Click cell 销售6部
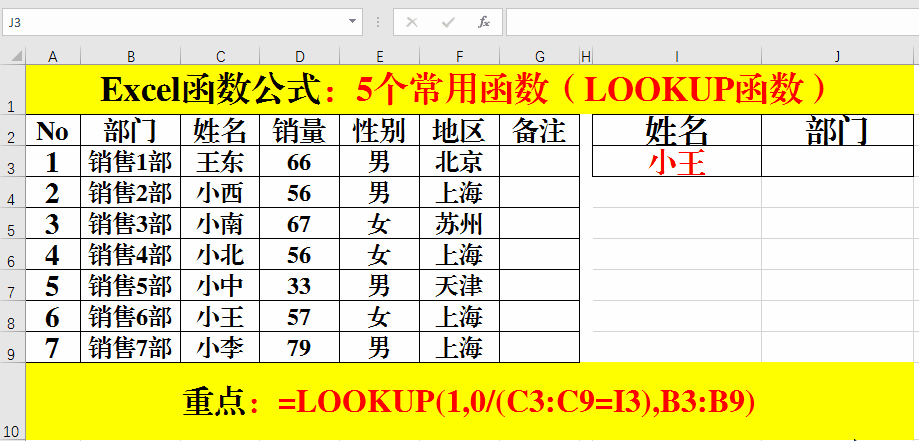 coord(130,317)
